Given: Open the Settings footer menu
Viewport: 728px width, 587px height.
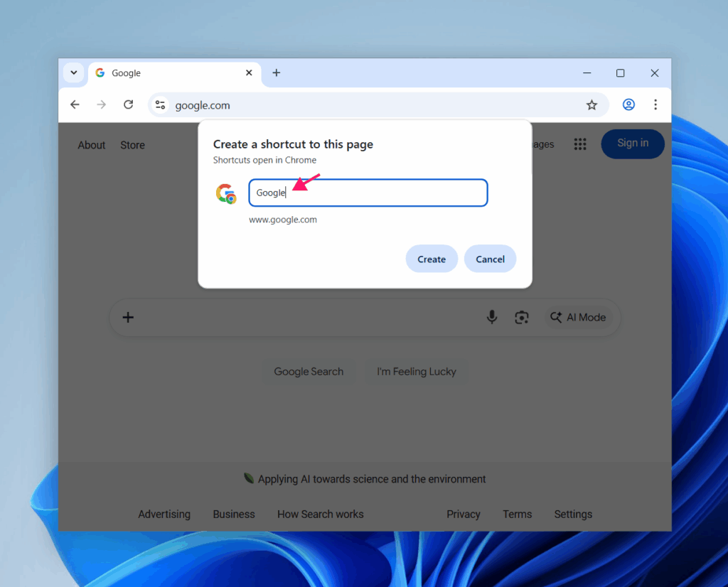Looking at the screenshot, I should 573,514.
